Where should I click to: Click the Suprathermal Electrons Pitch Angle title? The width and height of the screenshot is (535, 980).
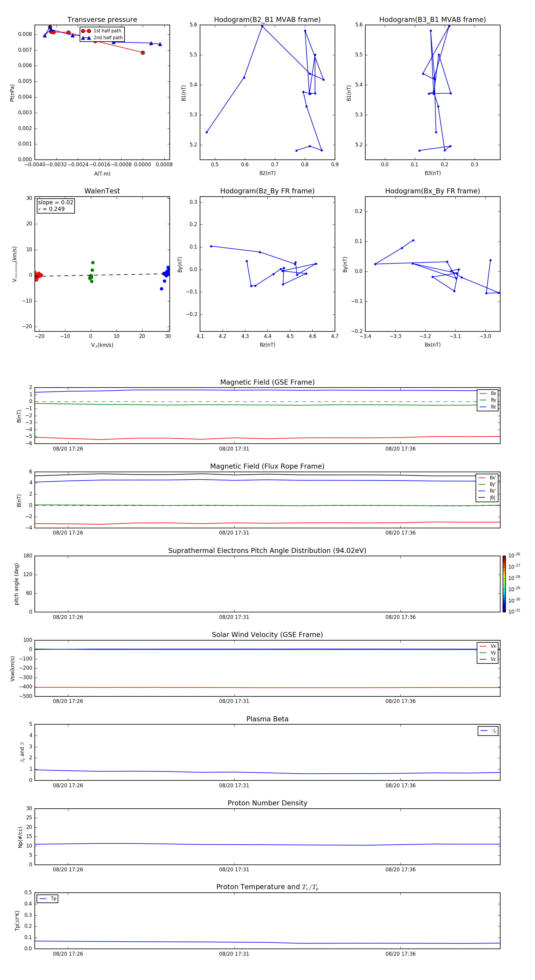pos(267,551)
